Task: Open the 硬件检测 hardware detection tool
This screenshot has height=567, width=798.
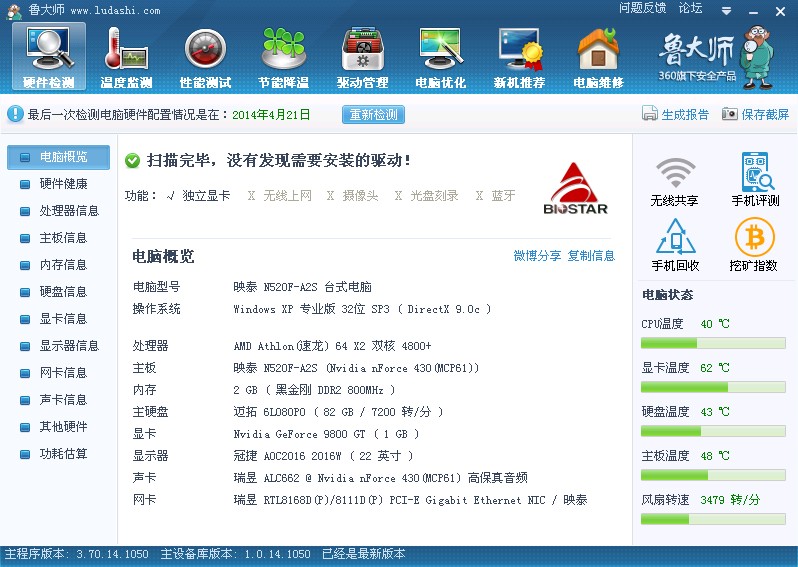Action: (x=49, y=56)
